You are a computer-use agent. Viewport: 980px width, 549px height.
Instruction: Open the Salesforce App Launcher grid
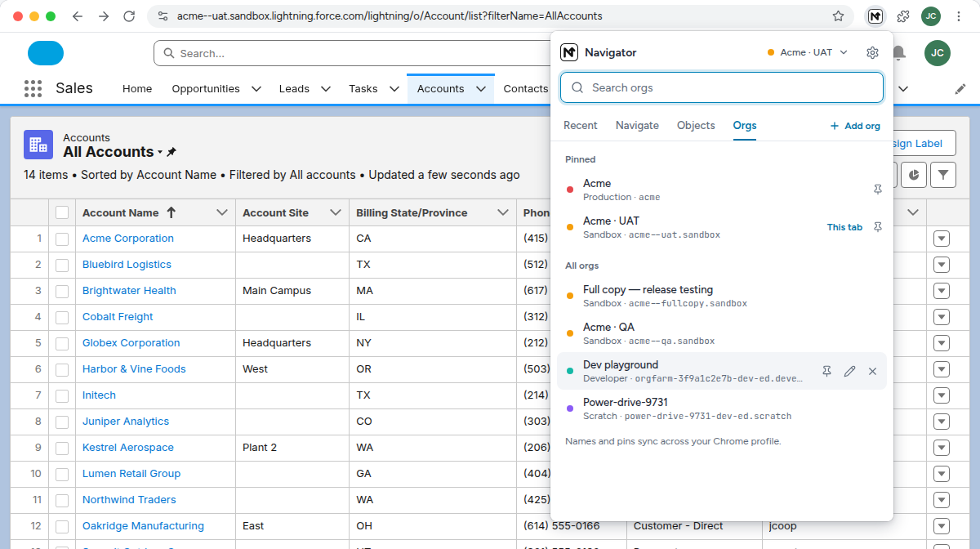pos(33,88)
